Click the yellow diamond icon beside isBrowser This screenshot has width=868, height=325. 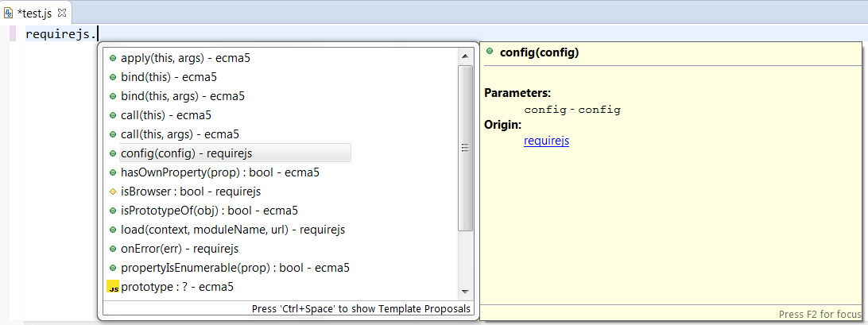pyautogui.click(x=112, y=192)
